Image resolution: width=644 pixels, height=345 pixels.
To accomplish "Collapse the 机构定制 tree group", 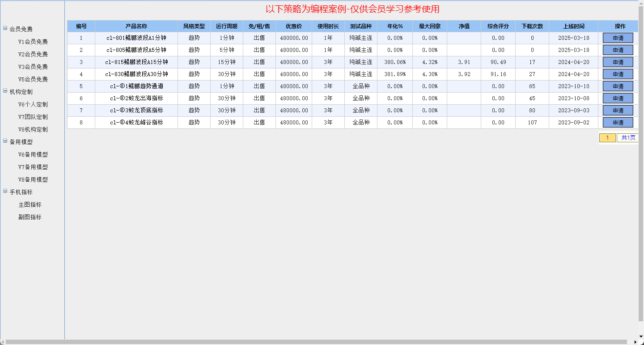I will [5, 91].
